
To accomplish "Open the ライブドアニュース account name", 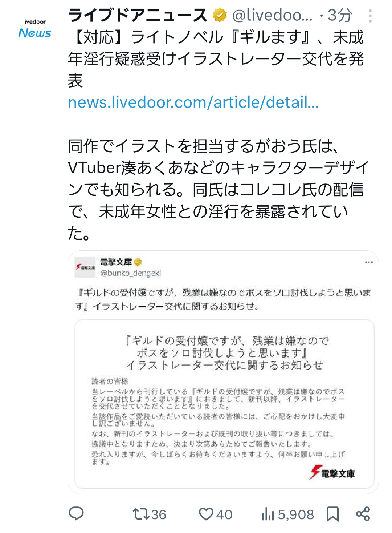I will 137,15.
